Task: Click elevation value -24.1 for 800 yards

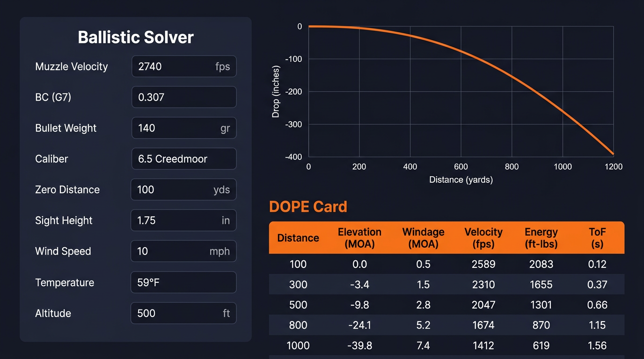Action: 359,325
